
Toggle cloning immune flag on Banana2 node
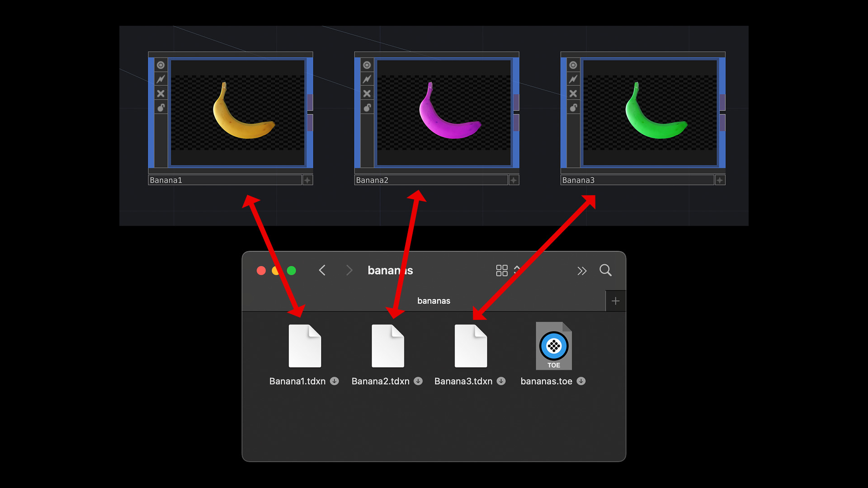pos(367,79)
